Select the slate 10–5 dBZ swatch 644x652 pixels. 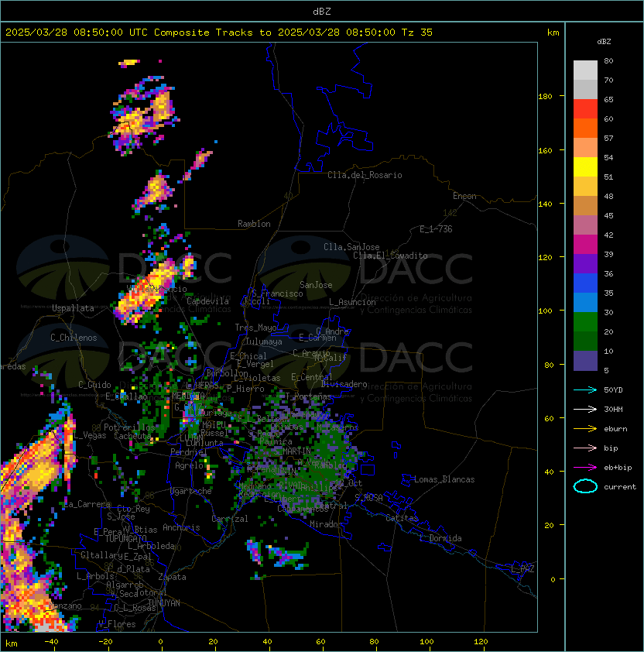(x=585, y=361)
